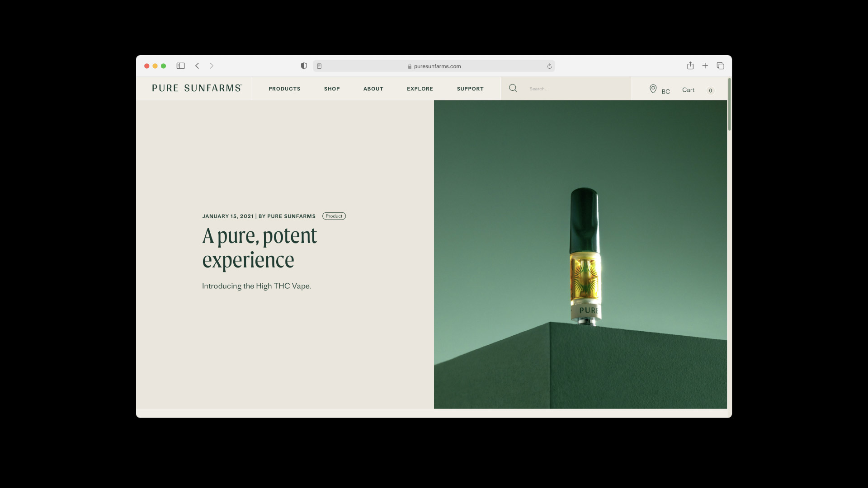Add a new tab with plus icon
Viewport: 868px width, 488px height.
coord(705,66)
